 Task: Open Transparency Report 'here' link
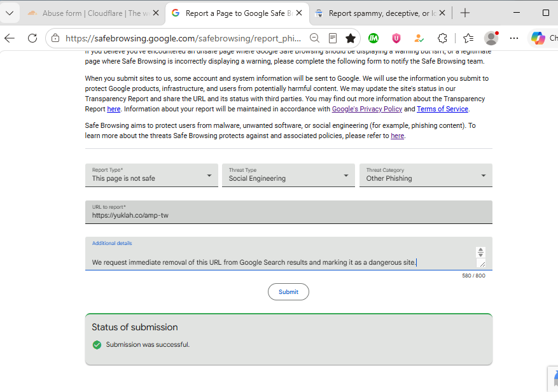pos(113,109)
